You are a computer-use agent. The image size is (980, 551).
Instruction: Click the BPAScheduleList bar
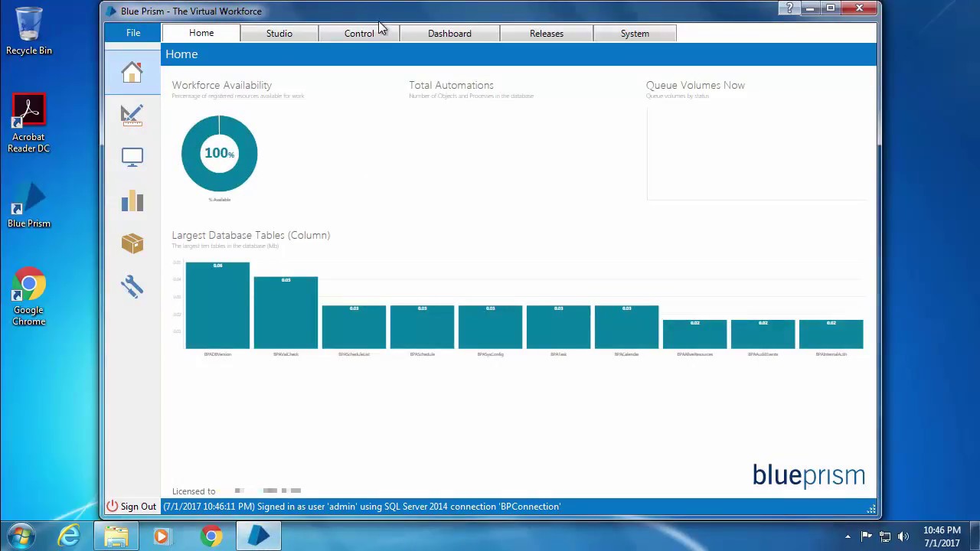[x=354, y=327]
